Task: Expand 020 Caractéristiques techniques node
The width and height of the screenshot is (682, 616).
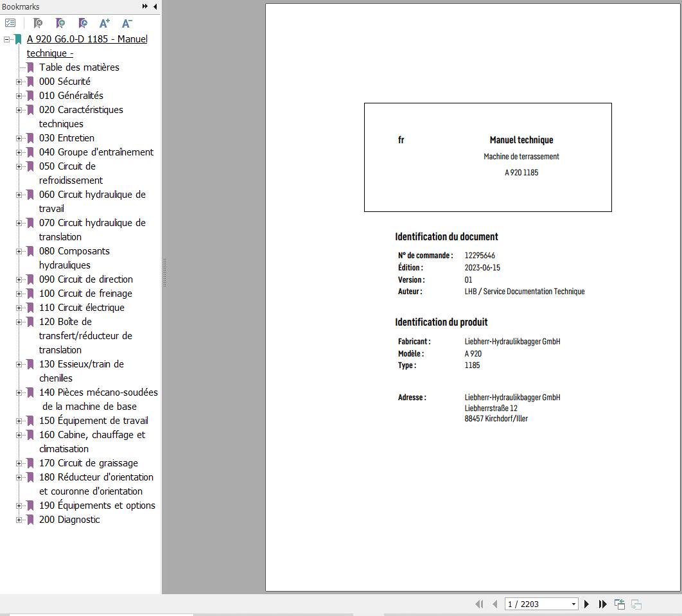Action: click(x=19, y=110)
